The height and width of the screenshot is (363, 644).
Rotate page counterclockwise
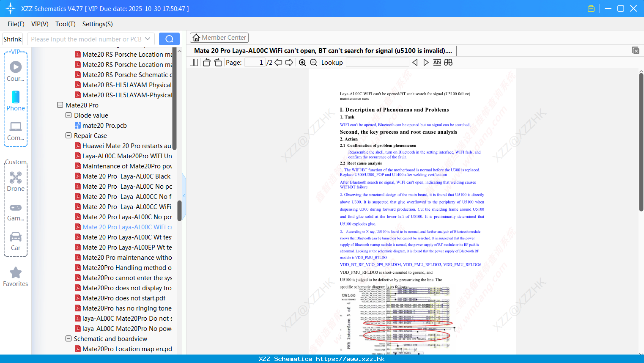[x=206, y=63]
